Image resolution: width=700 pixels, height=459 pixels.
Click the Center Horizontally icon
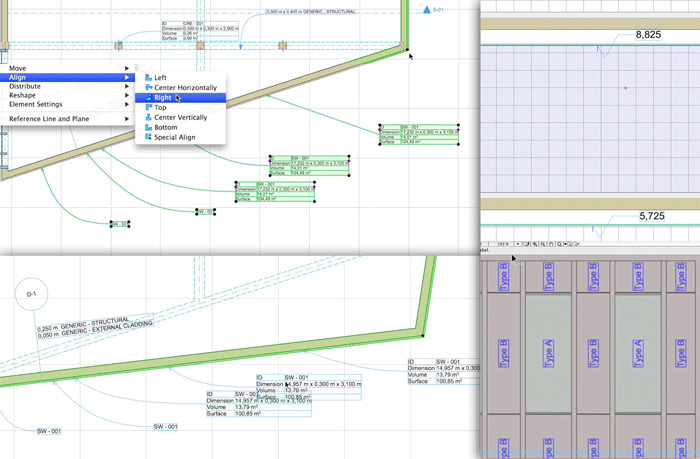click(148, 87)
